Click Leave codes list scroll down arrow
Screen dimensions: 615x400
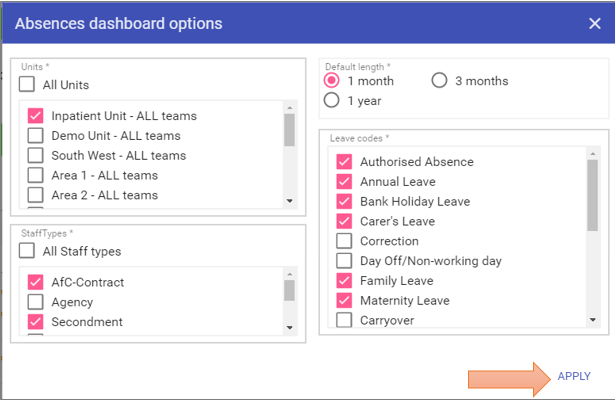(593, 319)
